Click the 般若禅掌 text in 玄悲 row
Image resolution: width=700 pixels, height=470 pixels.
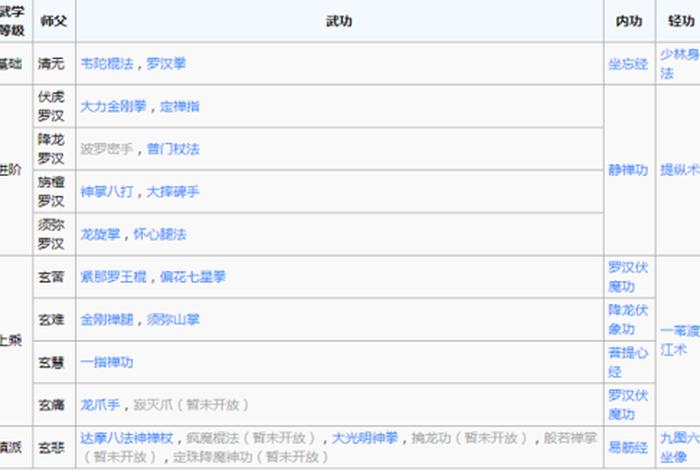(570, 438)
